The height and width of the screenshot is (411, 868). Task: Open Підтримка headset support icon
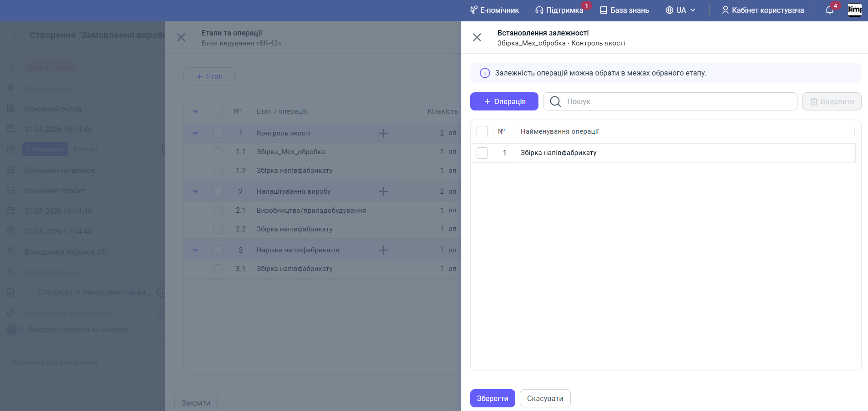point(539,10)
